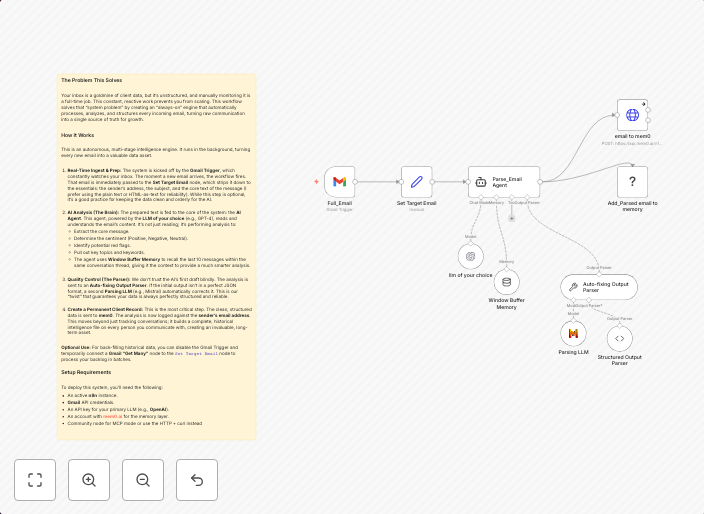Select the Structured Output Parser node
Viewport: 704px width, 514px height.
620,338
